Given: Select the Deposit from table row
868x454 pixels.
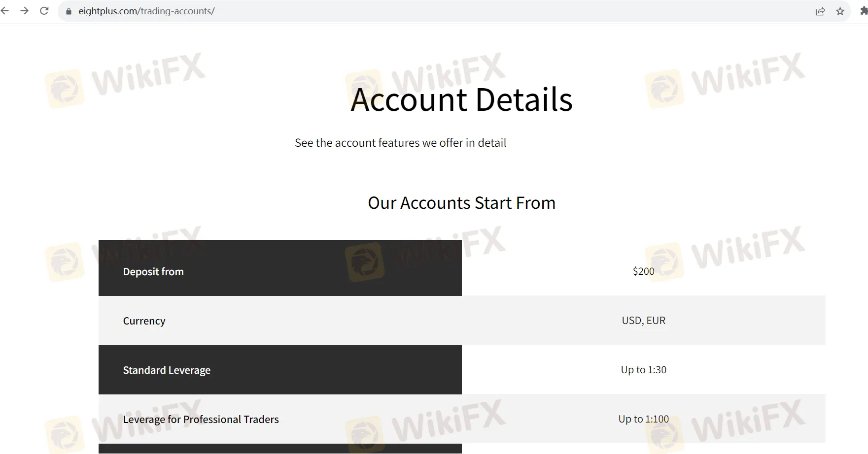Looking at the screenshot, I should coord(280,271).
